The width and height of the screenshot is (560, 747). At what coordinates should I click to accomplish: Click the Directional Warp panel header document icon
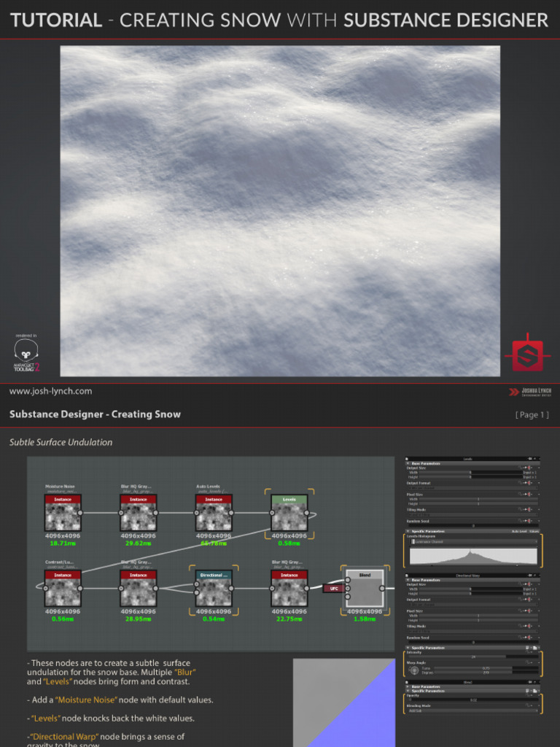407,576
